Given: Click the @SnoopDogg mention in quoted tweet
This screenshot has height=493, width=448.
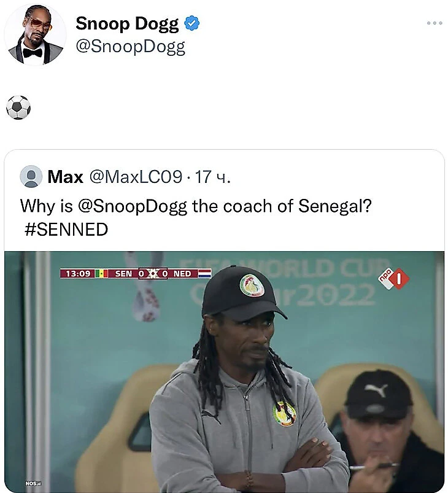Looking at the screenshot, I should (132, 206).
